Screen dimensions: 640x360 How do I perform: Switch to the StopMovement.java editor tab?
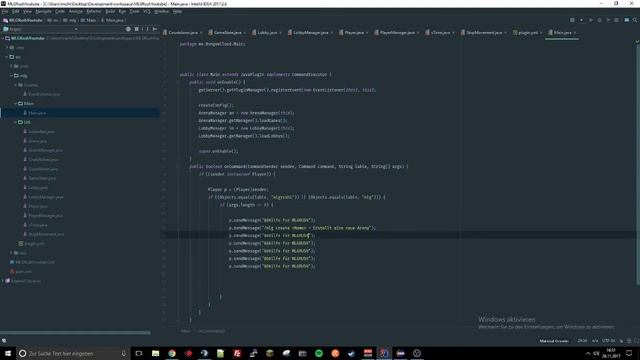click(x=484, y=32)
